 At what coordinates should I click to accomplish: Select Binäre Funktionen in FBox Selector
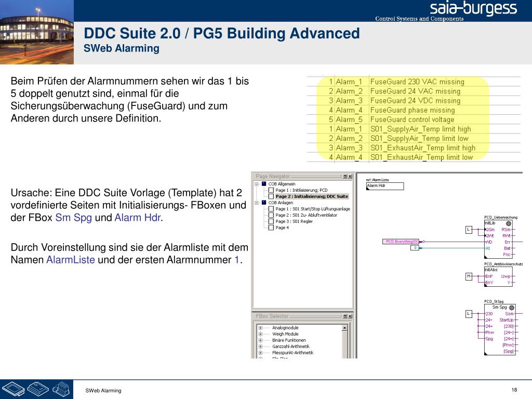[x=289, y=340]
